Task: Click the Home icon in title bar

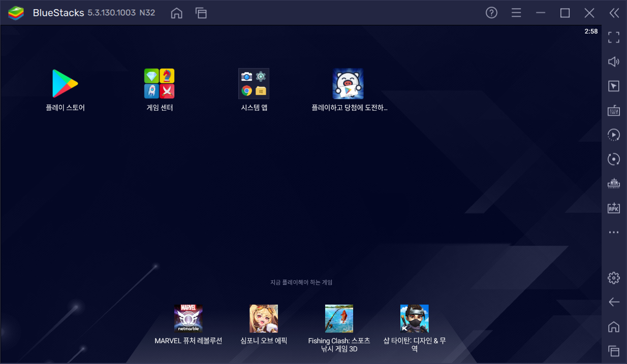Action: [x=176, y=13]
